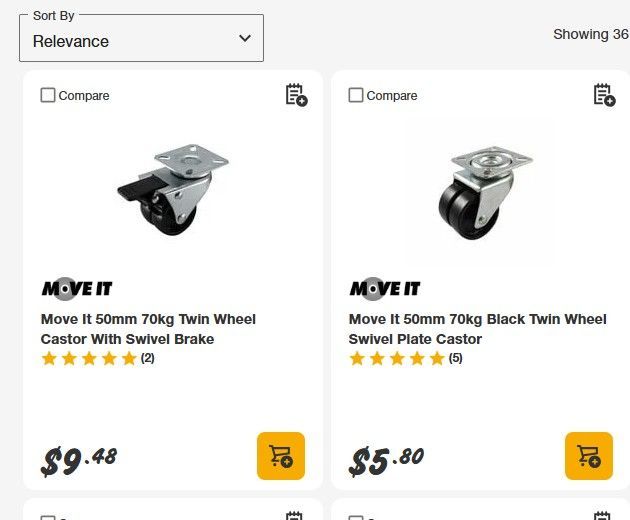Add Swivel Plate Castor to a list
Image resolution: width=630 pixels, height=520 pixels.
coord(604,95)
